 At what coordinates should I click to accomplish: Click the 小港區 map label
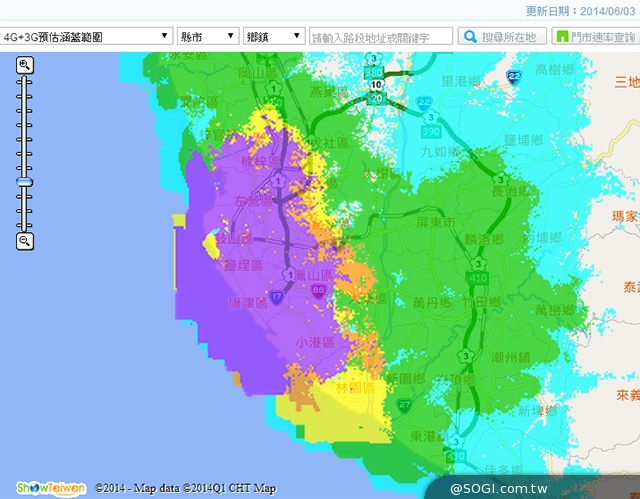(x=315, y=342)
